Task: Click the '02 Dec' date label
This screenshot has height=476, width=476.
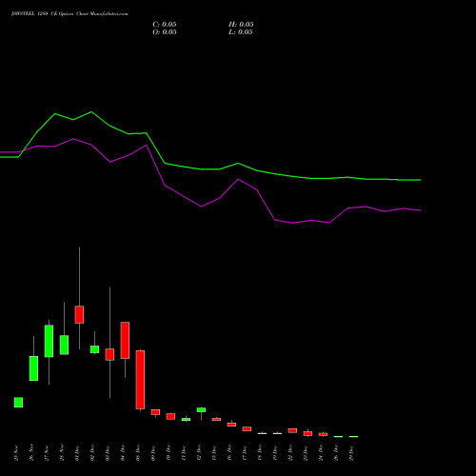Action: point(92,453)
